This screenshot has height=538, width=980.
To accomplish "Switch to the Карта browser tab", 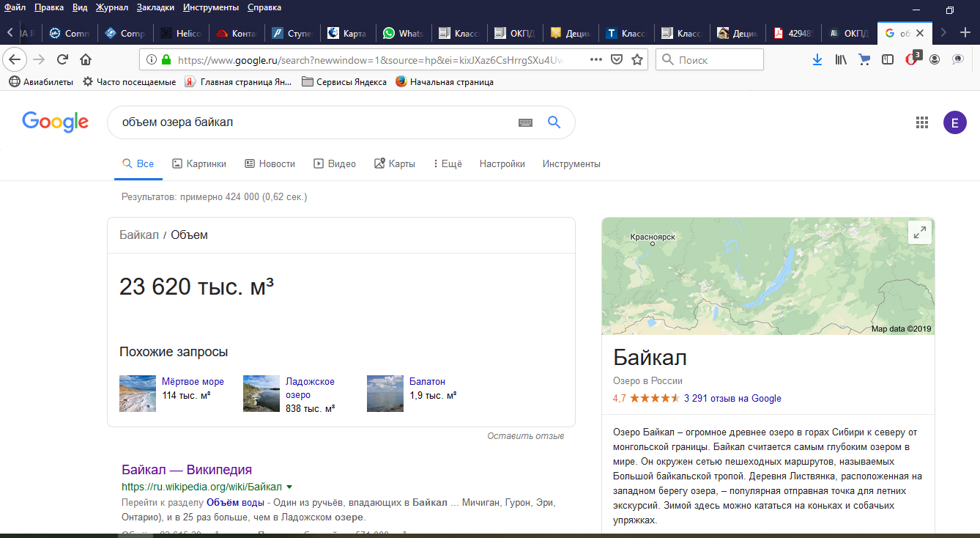I will coord(348,33).
